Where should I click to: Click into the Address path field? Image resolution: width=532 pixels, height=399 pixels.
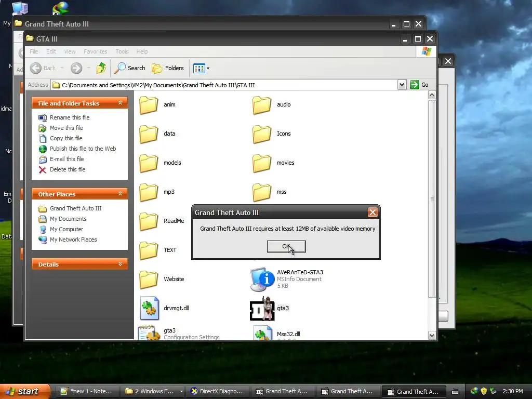pos(224,85)
